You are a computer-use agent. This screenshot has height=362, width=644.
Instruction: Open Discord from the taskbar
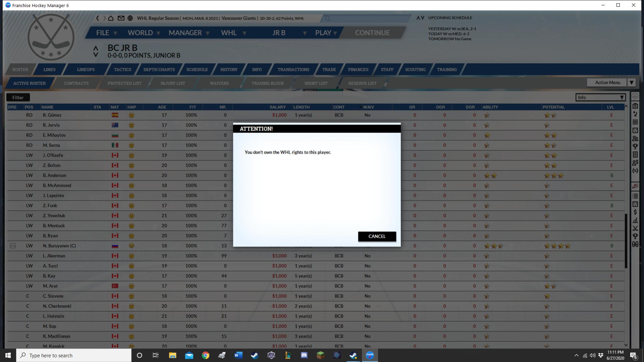pos(304,355)
